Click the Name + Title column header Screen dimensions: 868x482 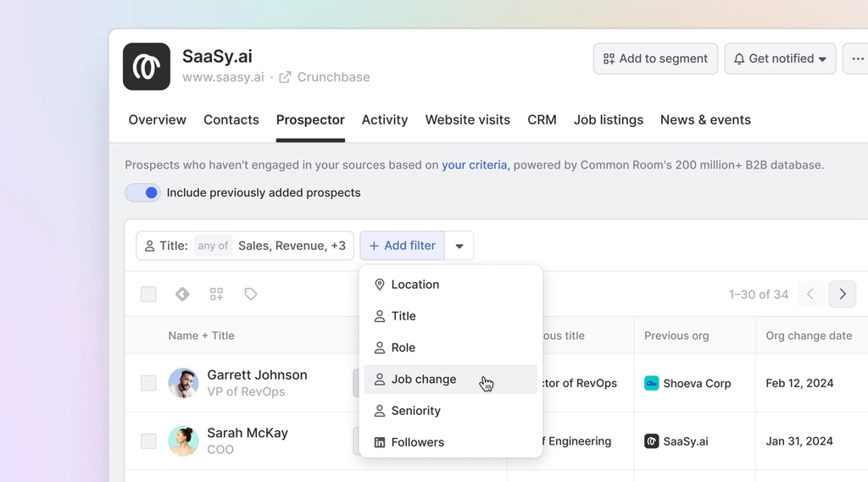click(202, 335)
